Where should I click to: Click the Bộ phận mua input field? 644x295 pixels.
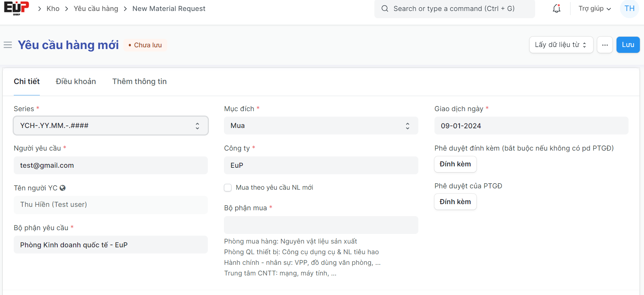pos(321,225)
